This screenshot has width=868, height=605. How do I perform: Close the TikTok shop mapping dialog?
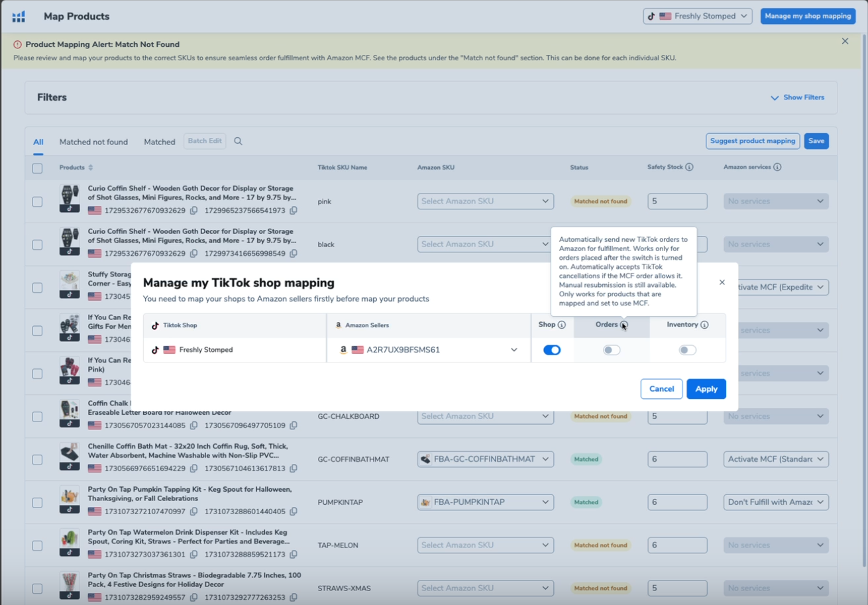point(722,282)
